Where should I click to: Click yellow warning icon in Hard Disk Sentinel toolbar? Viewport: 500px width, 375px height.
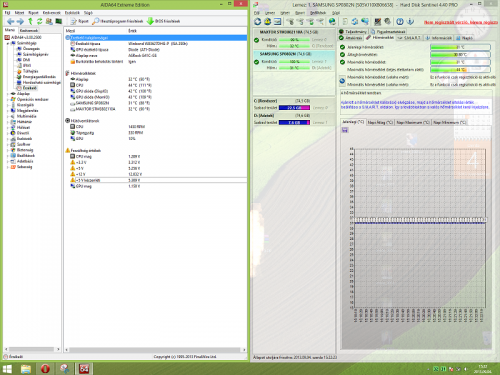(267, 22)
